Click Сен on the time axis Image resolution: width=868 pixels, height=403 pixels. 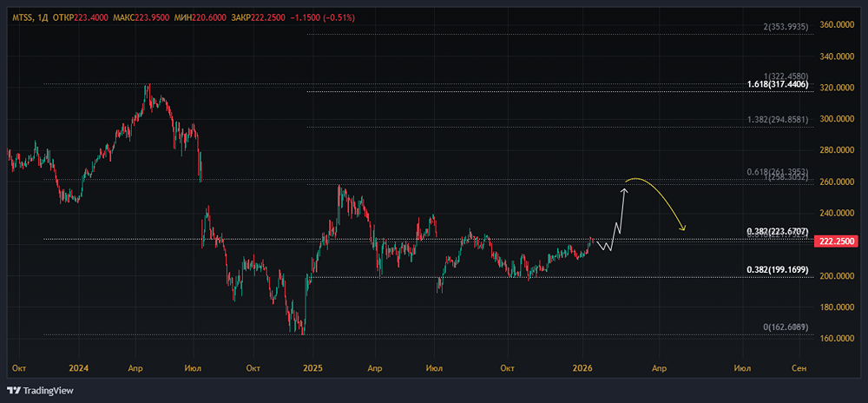799,368
